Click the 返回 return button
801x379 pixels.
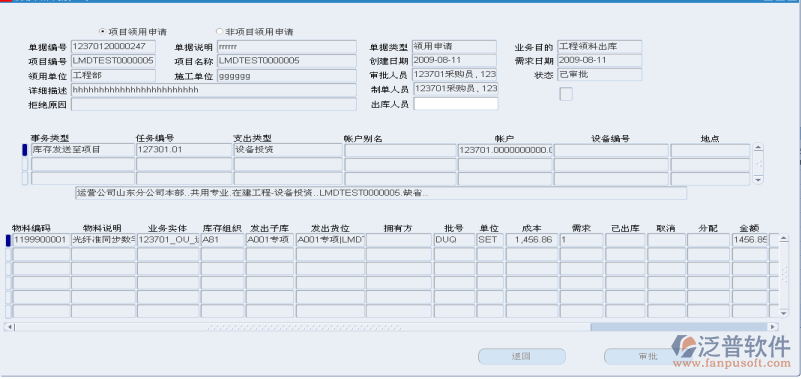522,357
